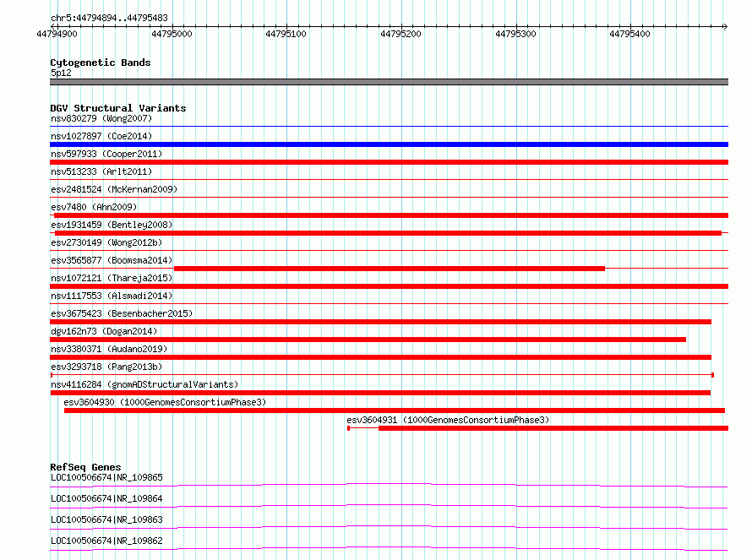Click the 44795200 ruler position label
This screenshot has height=560, width=752.
point(401,34)
